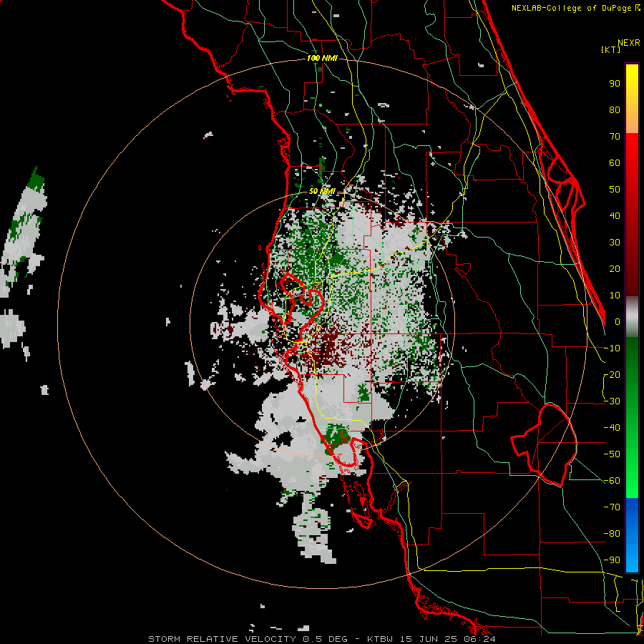Click the blue bottom section of the color bar
The image size is (644, 644).
(x=632, y=535)
